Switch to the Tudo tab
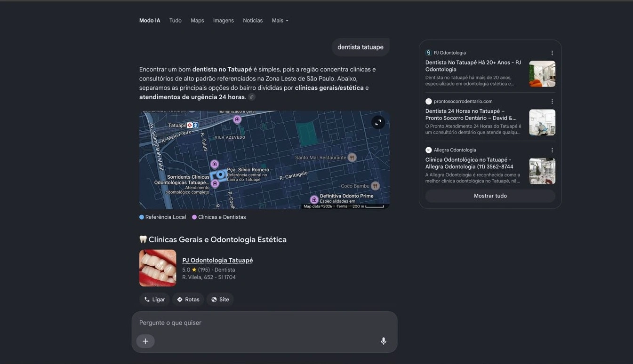The height and width of the screenshot is (364, 633). [176, 21]
